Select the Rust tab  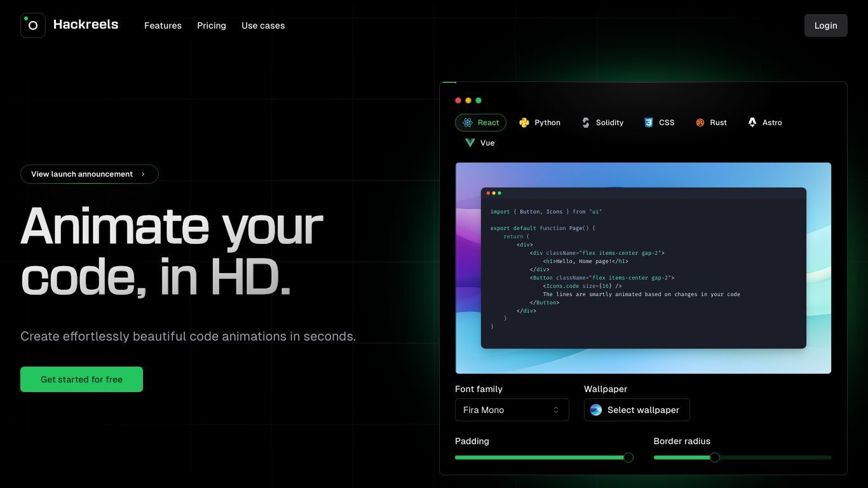711,123
